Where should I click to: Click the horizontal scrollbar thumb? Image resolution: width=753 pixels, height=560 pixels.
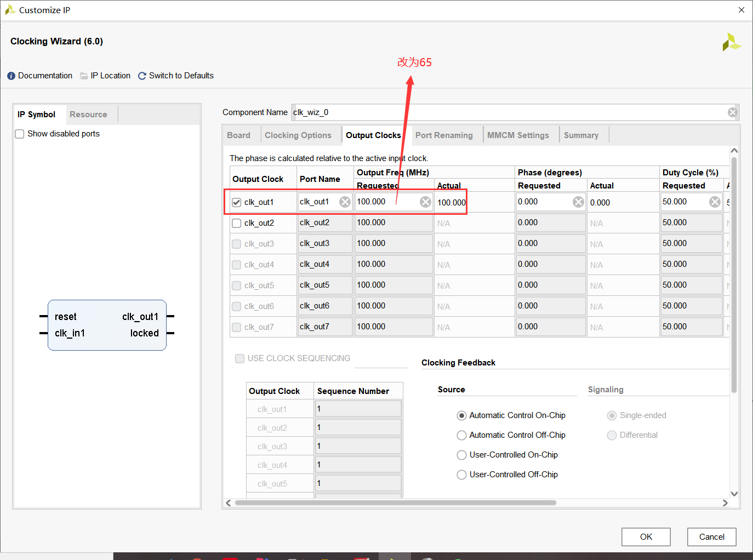[395, 502]
